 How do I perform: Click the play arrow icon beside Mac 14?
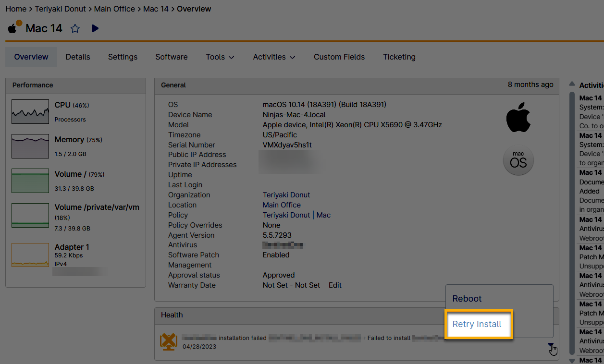click(95, 28)
